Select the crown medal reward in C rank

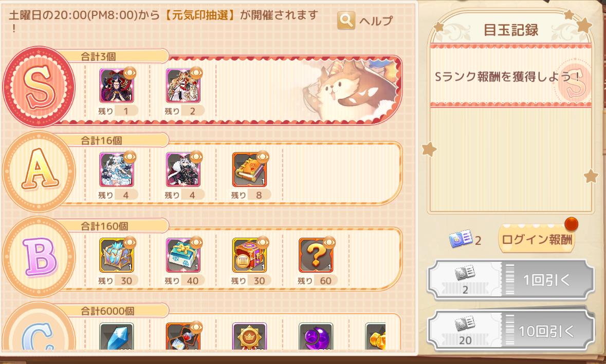[249, 337]
